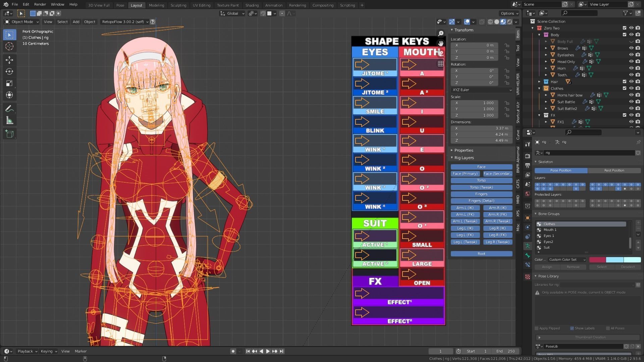
Task: Select the 3D Cursor tool
Action: [x=9, y=46]
